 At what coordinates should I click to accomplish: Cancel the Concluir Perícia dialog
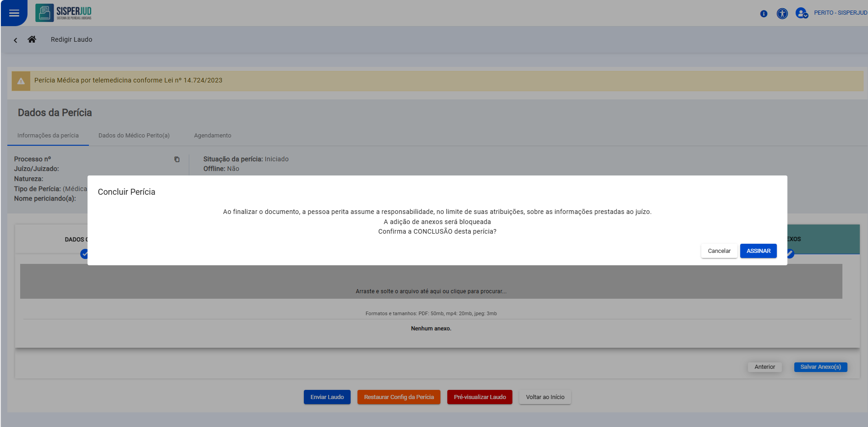719,251
